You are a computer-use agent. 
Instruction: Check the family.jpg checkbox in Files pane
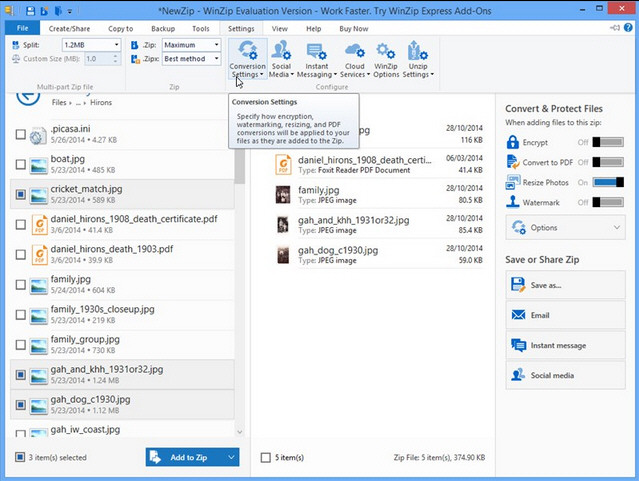[20, 285]
